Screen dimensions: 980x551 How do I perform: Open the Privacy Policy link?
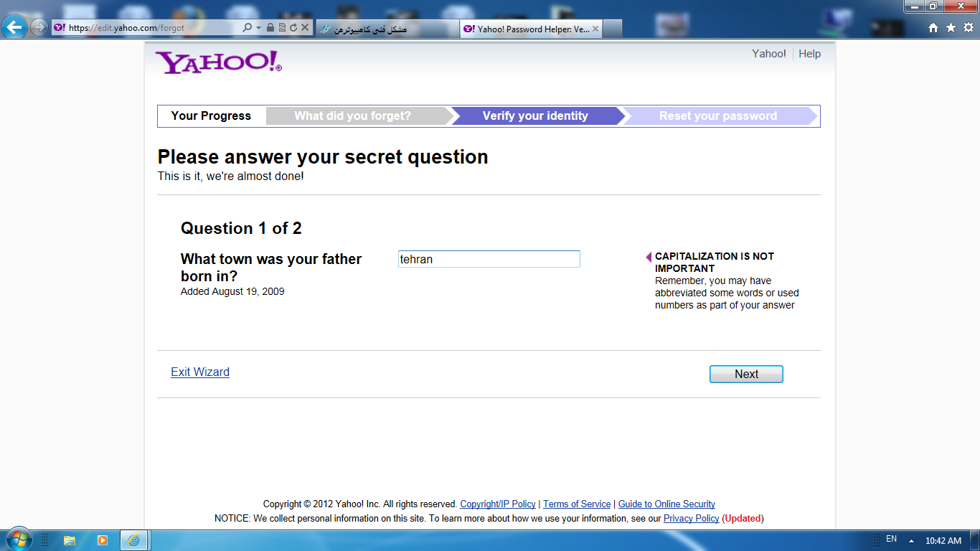coord(691,518)
